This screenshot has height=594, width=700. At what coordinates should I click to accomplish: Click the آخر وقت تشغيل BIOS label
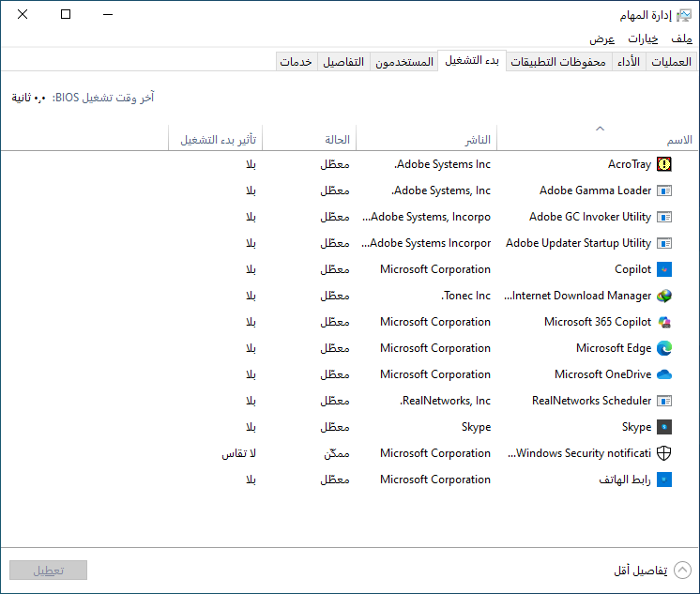tap(103, 98)
